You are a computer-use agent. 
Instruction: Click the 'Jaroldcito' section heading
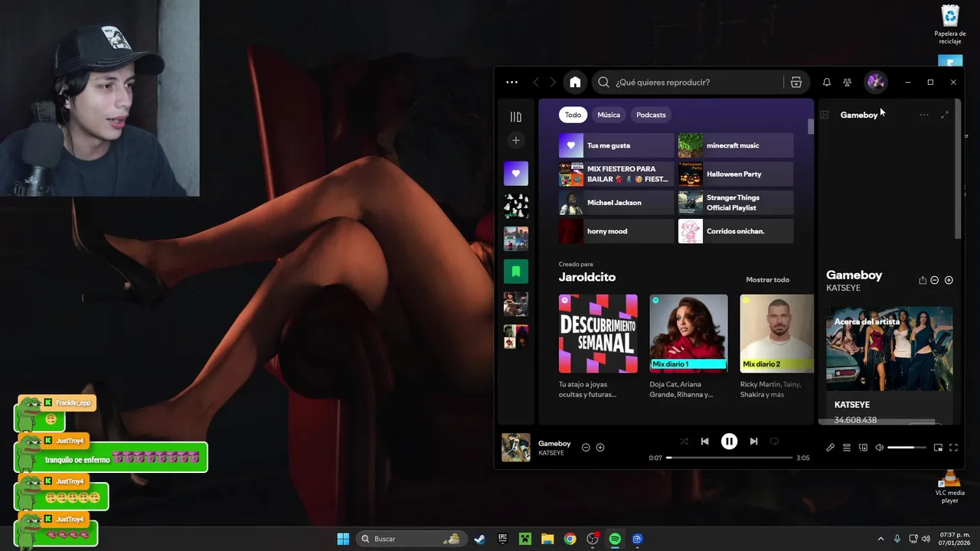click(x=587, y=277)
